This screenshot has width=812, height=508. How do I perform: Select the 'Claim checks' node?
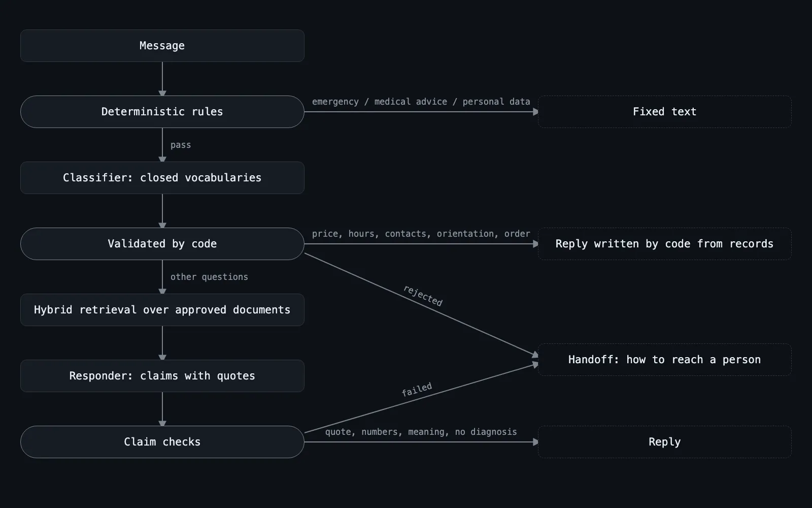162,442
